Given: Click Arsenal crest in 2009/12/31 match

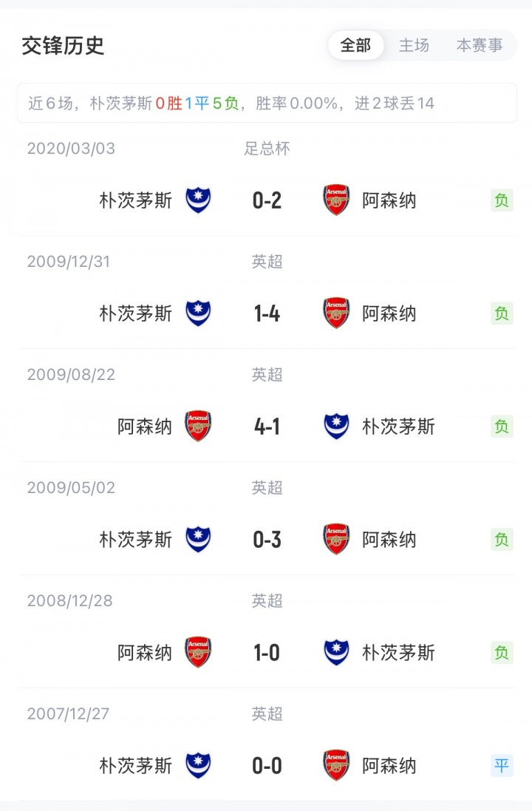Looking at the screenshot, I should [x=336, y=313].
